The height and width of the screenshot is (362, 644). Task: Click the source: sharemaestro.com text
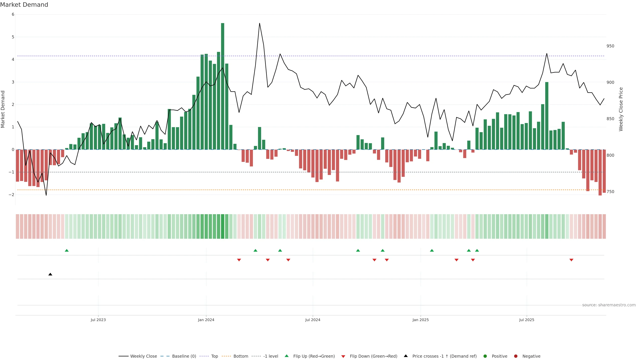click(609, 305)
